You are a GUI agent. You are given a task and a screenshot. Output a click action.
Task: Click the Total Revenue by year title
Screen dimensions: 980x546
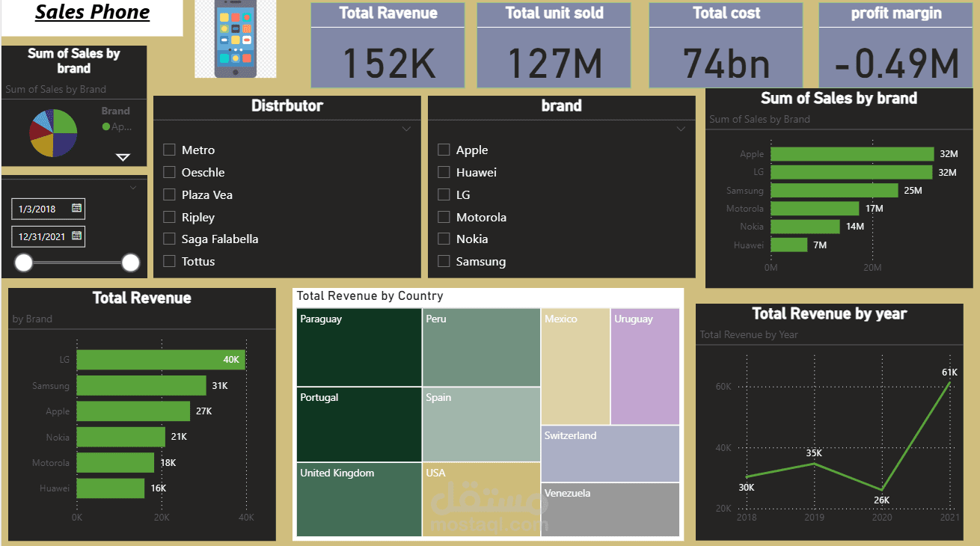pyautogui.click(x=829, y=313)
